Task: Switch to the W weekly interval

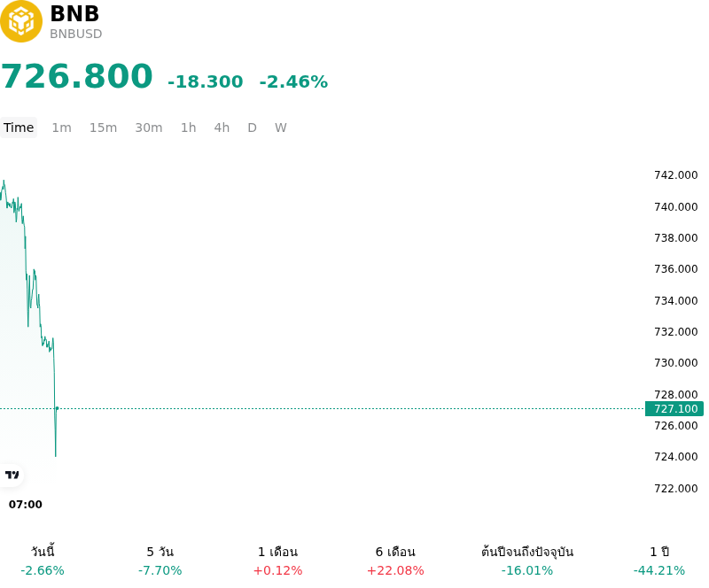Action: 280,128
